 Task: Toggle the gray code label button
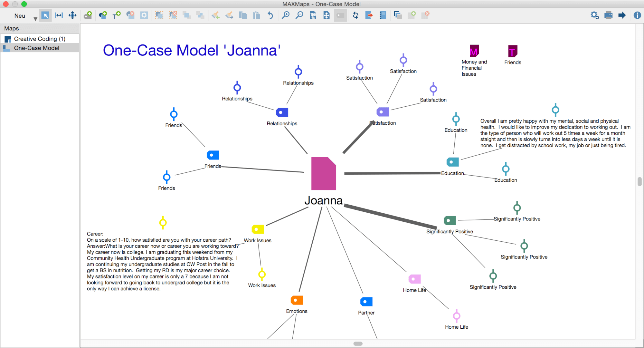tap(340, 15)
